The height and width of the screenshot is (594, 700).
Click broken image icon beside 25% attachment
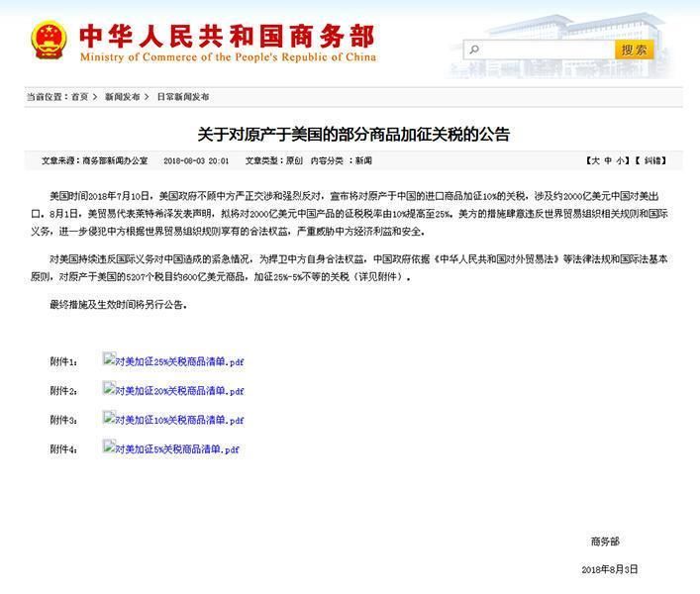pyautogui.click(x=109, y=358)
